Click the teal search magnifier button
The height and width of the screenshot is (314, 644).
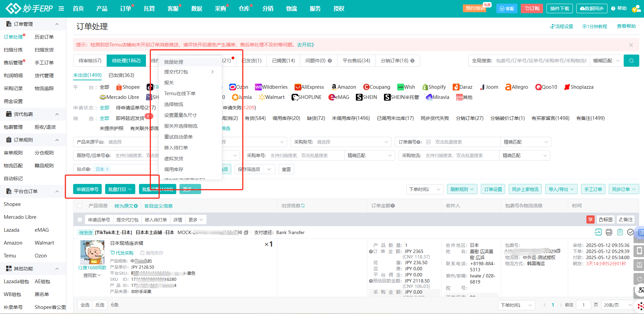[x=631, y=61]
